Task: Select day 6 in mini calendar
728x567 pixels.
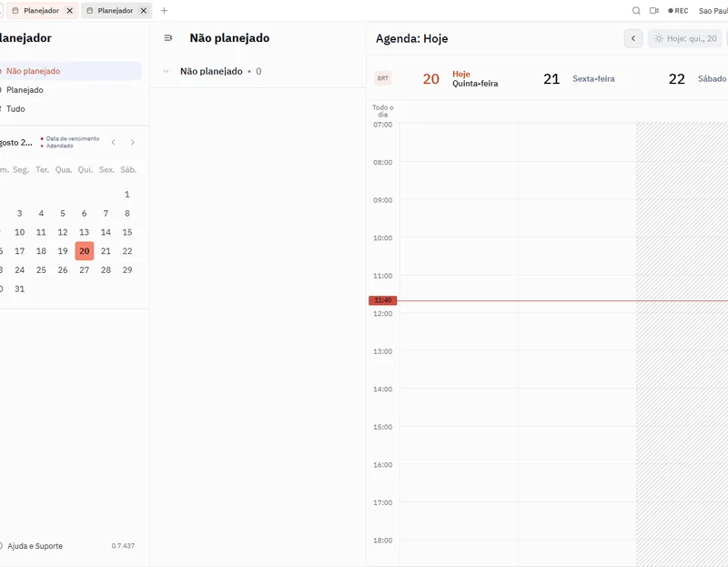Action: click(84, 214)
